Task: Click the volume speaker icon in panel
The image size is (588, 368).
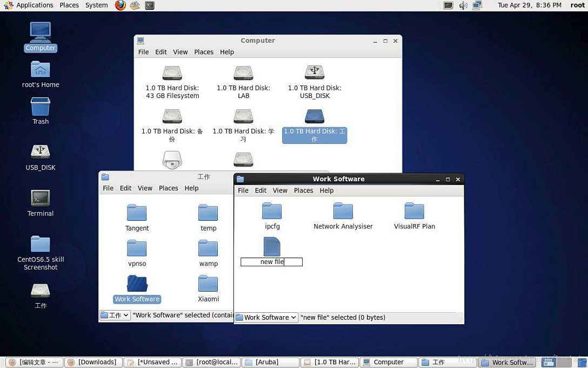Action: tap(464, 5)
